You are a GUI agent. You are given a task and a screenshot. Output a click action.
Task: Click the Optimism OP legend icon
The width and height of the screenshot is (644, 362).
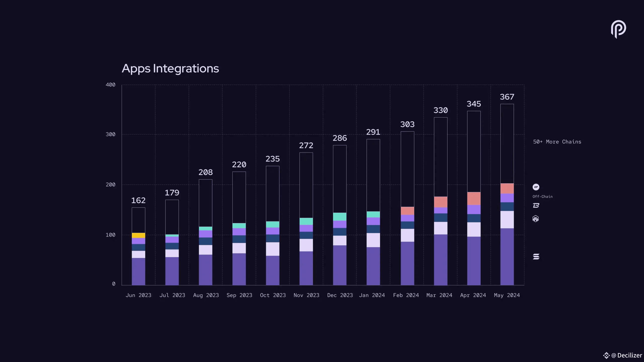pos(536,187)
